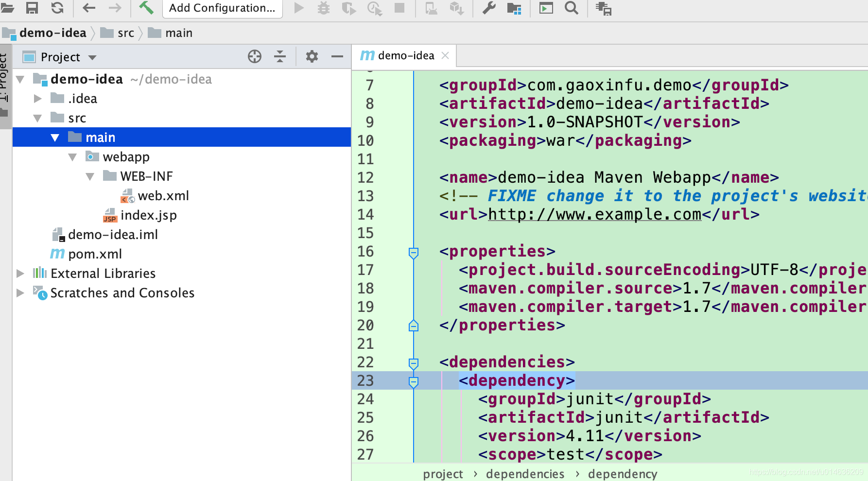Click Run with Coverage shield icon
This screenshot has height=481, width=868.
348,8
